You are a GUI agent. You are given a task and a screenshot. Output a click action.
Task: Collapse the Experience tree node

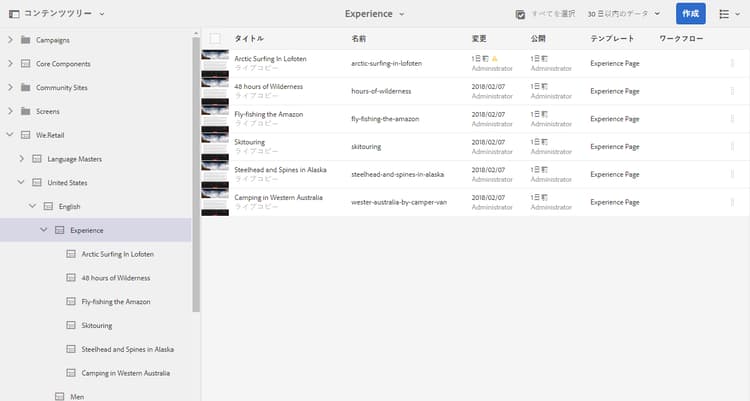pos(44,230)
